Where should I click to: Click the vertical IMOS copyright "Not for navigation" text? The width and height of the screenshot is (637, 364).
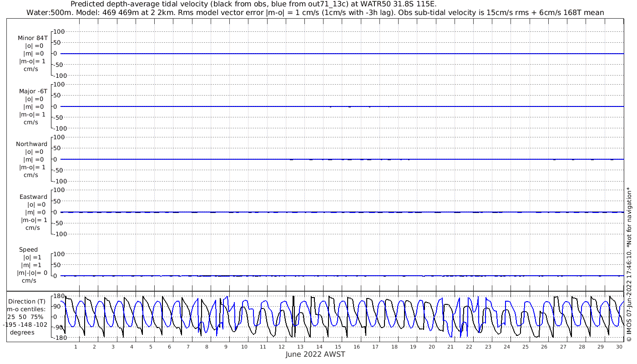(x=629, y=264)
